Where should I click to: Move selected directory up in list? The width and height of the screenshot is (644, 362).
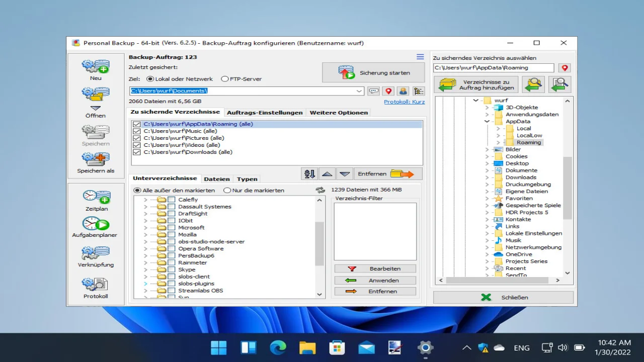point(327,174)
